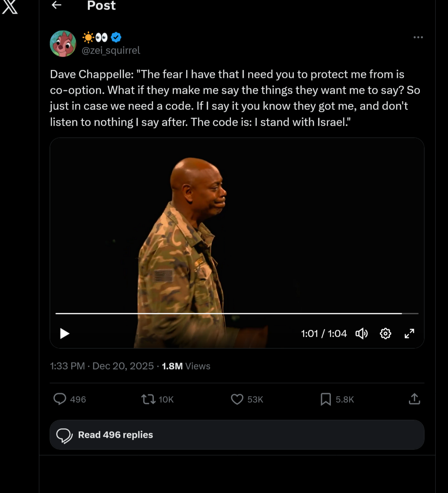Mute the video volume speaker icon
Screen dimensions: 448x493
coord(362,334)
